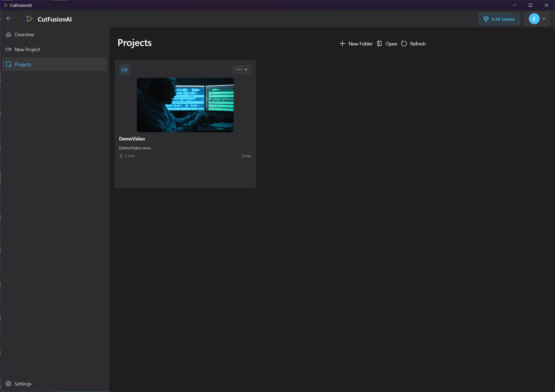
Task: Maximize the CutFusionAI window
Action: point(530,5)
